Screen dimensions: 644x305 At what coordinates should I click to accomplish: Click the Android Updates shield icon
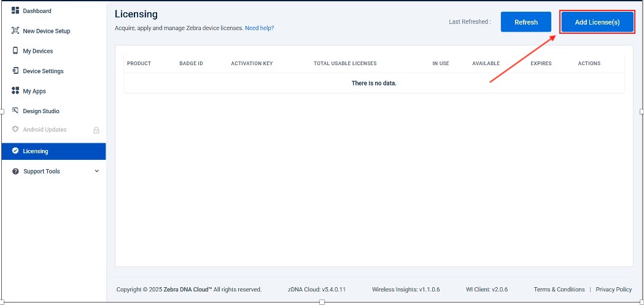point(15,130)
